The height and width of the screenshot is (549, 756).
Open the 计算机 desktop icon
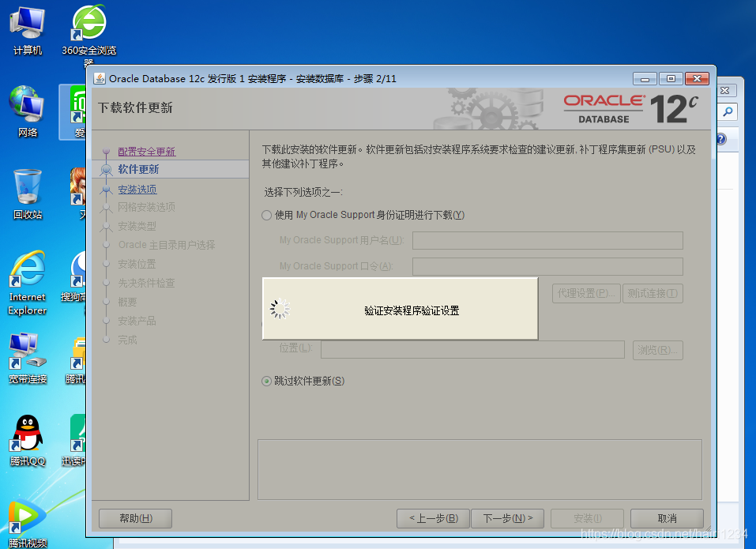tap(28, 30)
